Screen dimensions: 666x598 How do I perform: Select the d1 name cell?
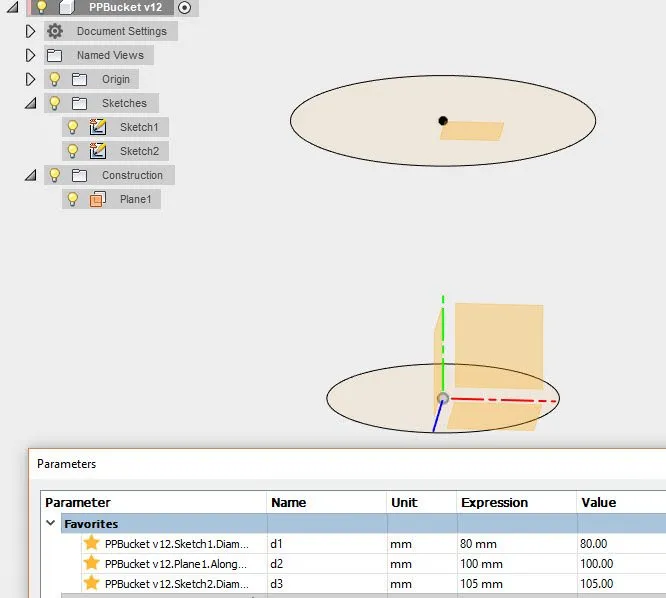pyautogui.click(x=327, y=544)
